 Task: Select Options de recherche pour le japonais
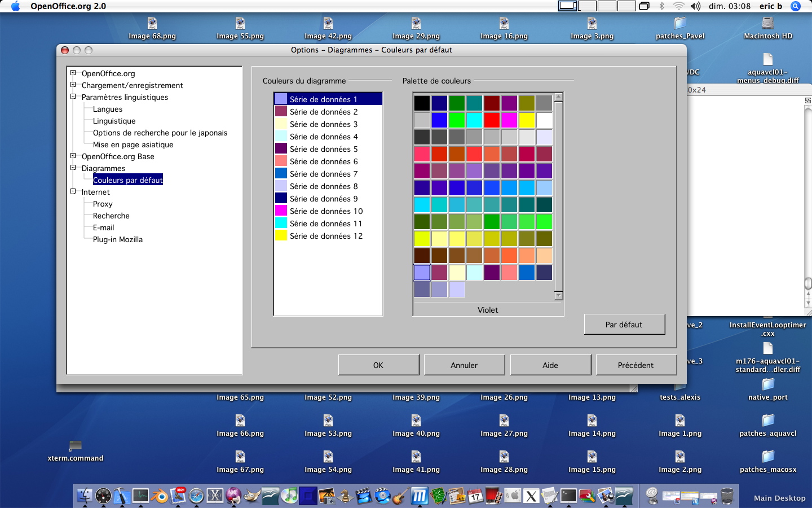[160, 133]
